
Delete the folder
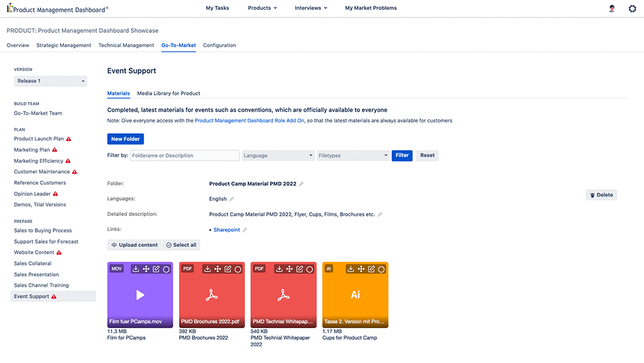point(601,195)
